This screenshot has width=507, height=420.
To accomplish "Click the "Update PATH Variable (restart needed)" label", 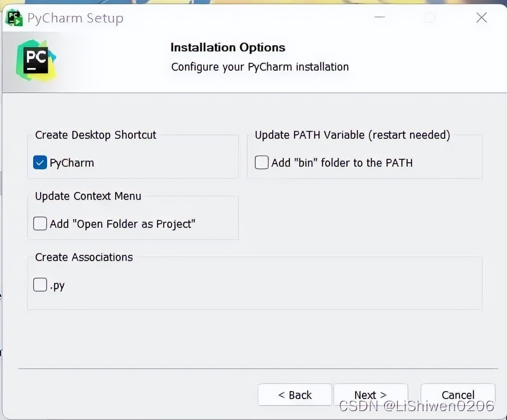I will click(x=352, y=135).
